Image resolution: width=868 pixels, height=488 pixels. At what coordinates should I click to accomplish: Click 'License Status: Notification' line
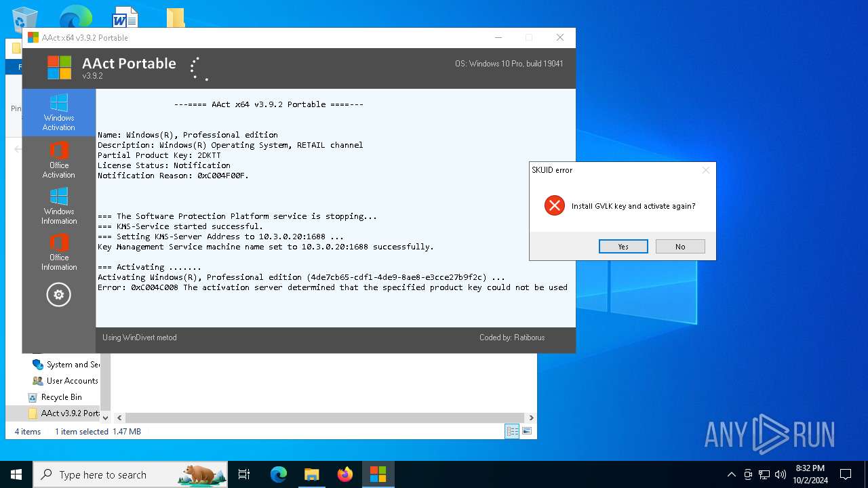[164, 165]
